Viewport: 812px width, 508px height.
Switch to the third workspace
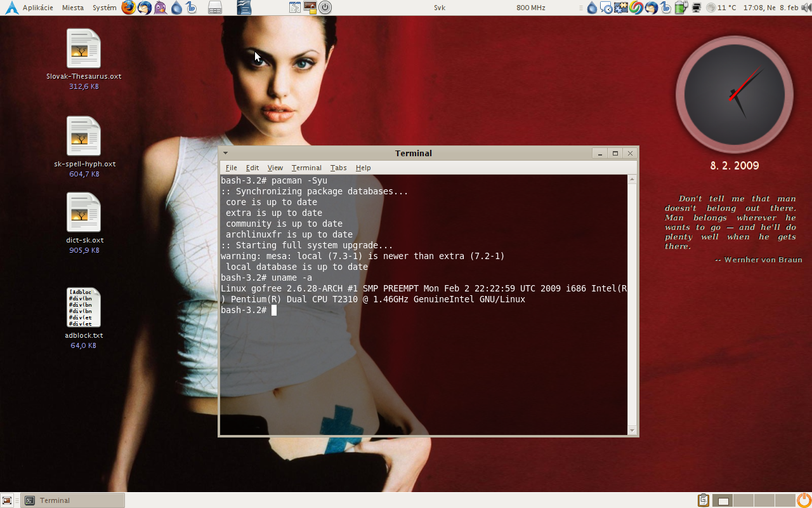(x=764, y=500)
